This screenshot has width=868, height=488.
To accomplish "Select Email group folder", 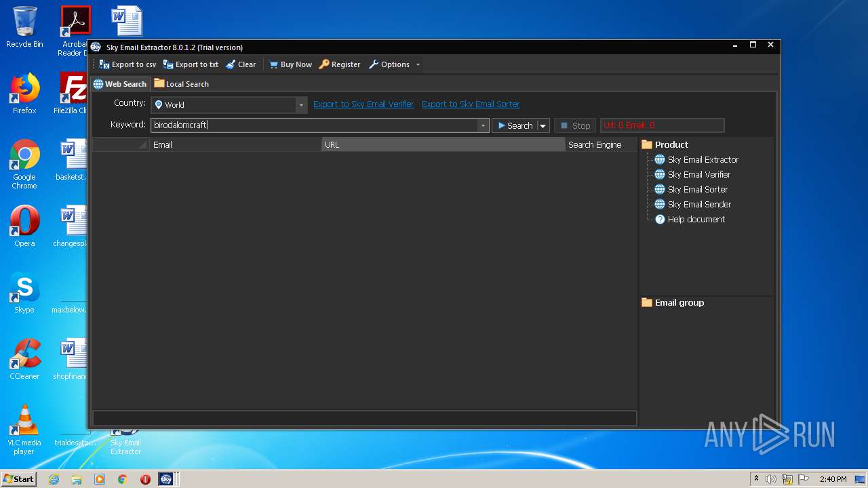I will coord(673,303).
